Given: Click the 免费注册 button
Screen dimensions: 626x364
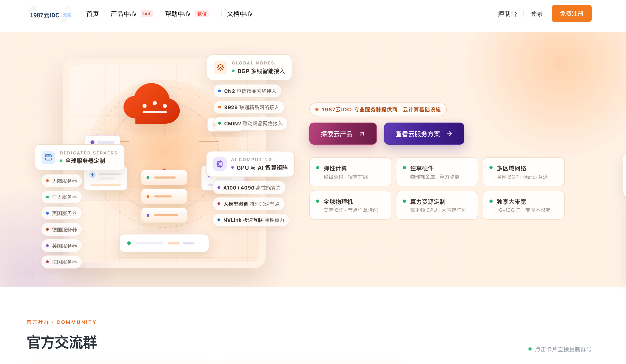Looking at the screenshot, I should point(572,13).
